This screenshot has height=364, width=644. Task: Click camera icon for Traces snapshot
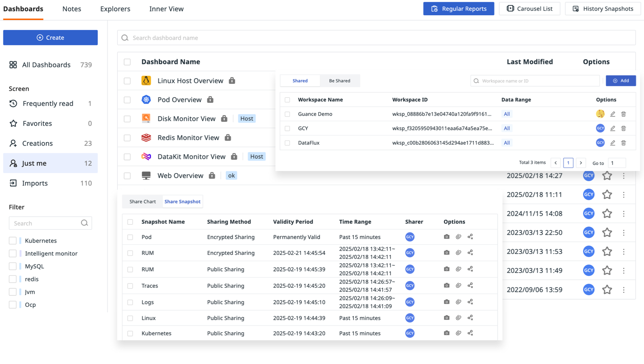pos(447,285)
